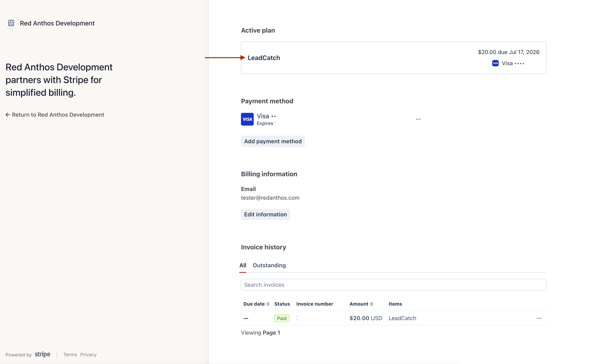
Task: Switch to the All invoices tab
Action: pos(243,265)
